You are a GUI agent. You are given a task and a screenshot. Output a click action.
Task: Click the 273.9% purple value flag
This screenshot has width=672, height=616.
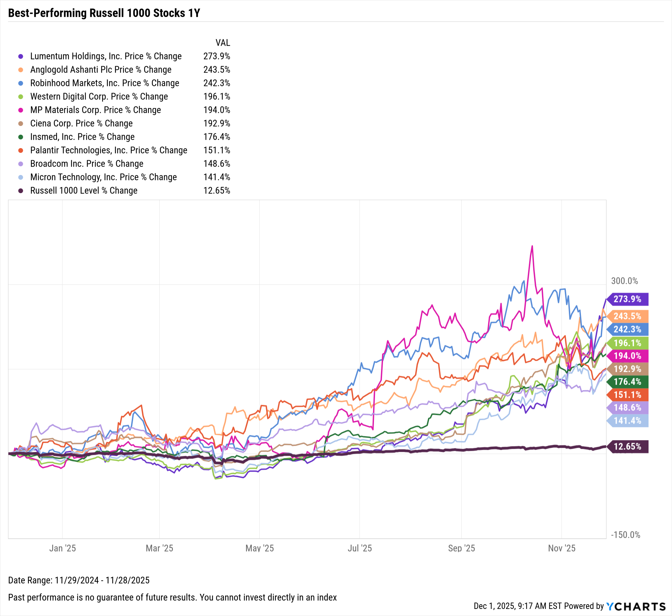627,299
